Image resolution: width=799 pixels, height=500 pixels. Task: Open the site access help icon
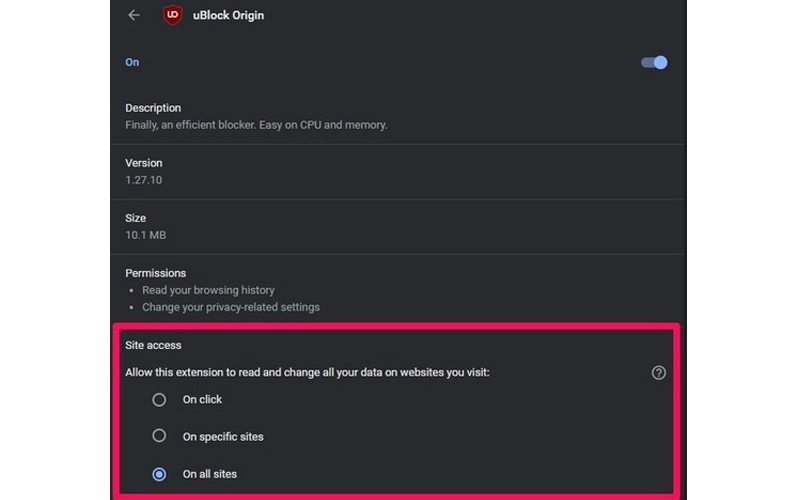(x=658, y=373)
